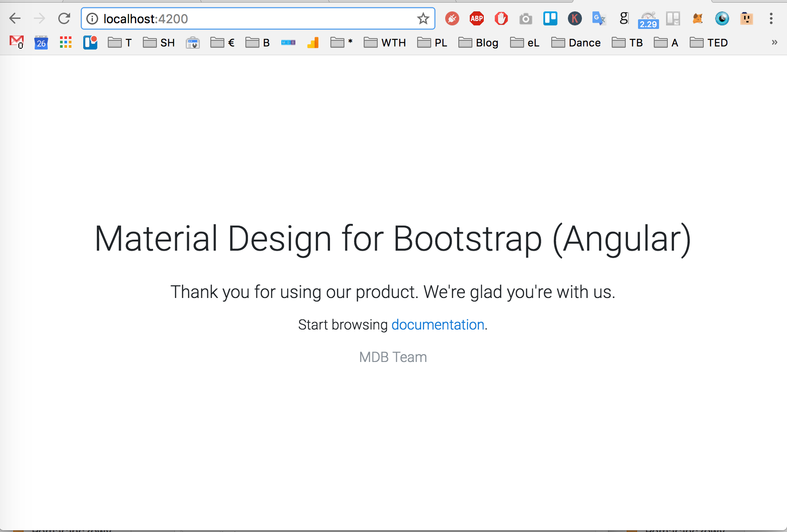Open the TED bookmarks folder

point(709,43)
